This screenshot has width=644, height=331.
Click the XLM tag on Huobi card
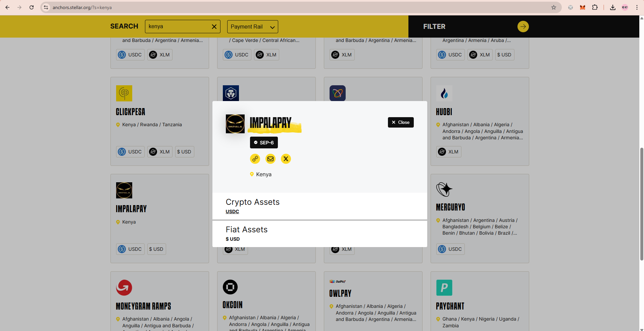coord(449,152)
